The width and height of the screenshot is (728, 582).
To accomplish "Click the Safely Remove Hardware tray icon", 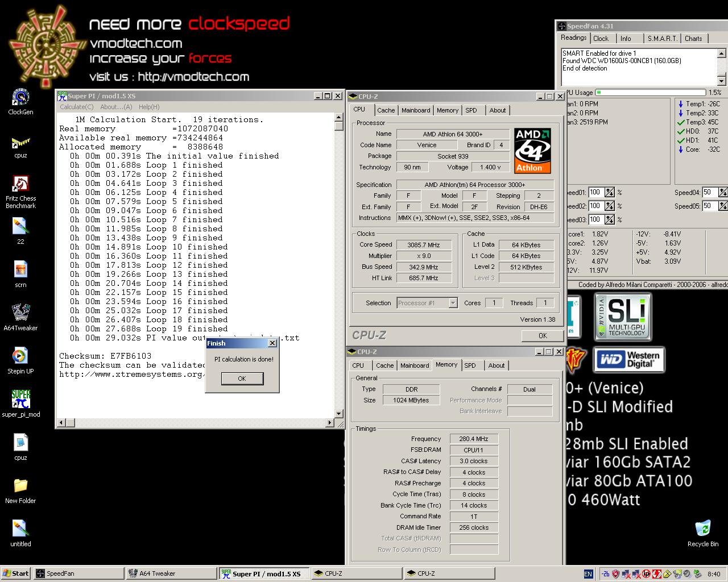I will [697, 574].
